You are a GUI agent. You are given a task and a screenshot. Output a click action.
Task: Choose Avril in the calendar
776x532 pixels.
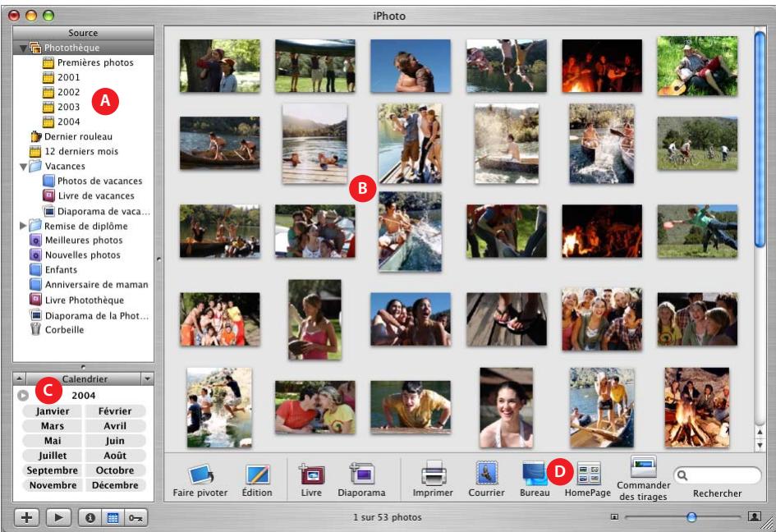pos(115,426)
